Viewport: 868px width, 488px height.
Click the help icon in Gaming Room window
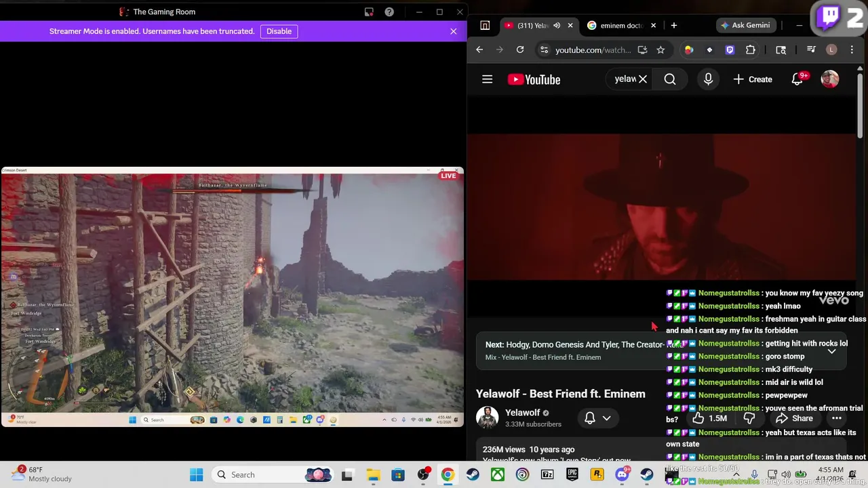[389, 12]
